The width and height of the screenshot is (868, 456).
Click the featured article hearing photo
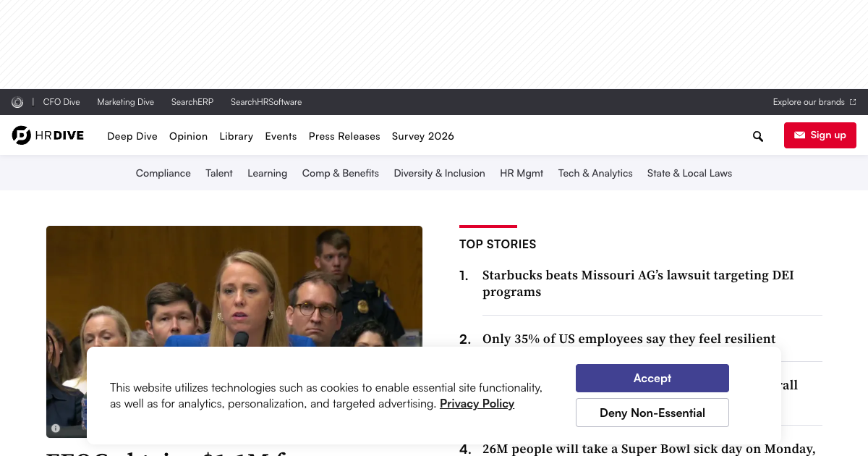click(x=234, y=290)
